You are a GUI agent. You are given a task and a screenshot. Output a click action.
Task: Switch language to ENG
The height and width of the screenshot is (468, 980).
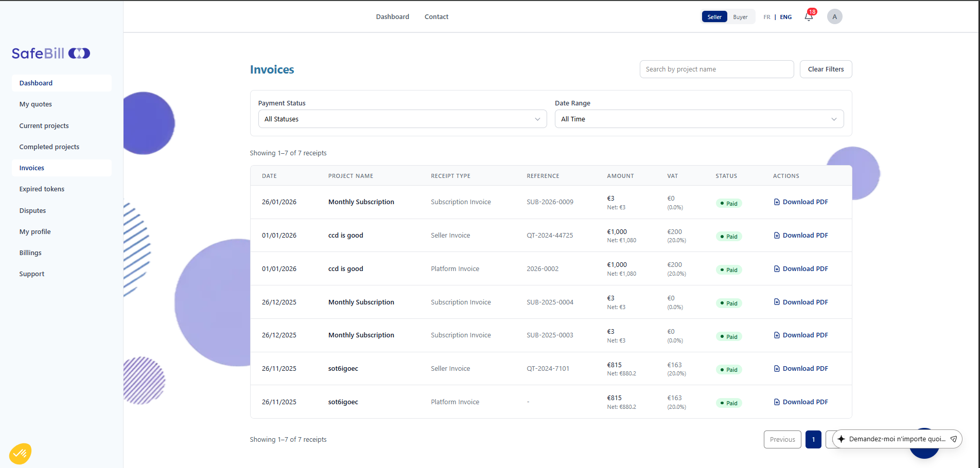tap(785, 17)
